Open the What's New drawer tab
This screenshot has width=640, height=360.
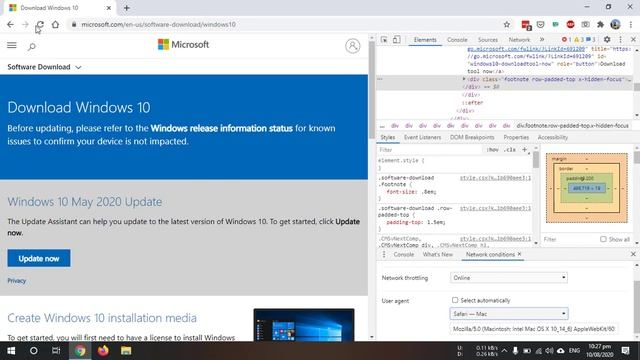coord(438,254)
